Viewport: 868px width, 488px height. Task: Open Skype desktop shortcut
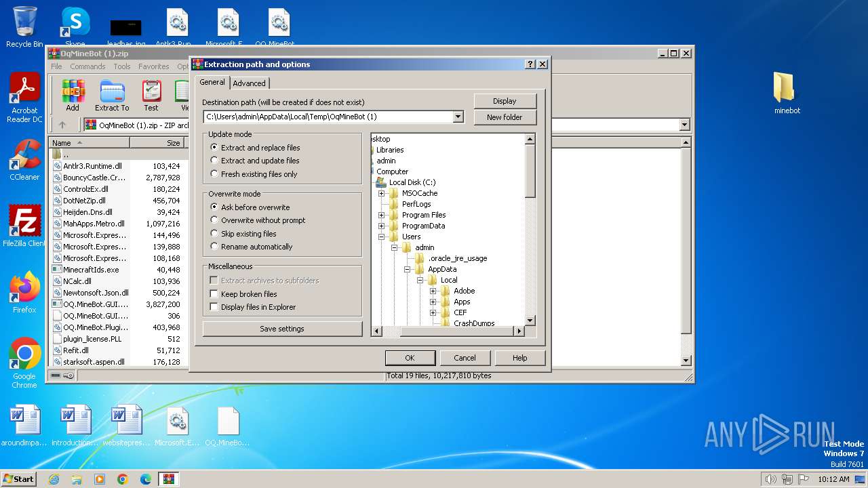click(75, 27)
